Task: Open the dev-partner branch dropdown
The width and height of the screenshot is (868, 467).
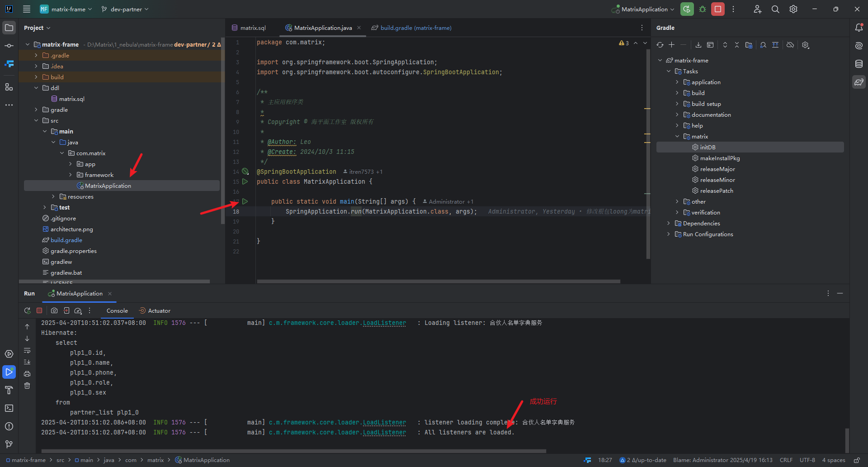Action: [x=125, y=9]
